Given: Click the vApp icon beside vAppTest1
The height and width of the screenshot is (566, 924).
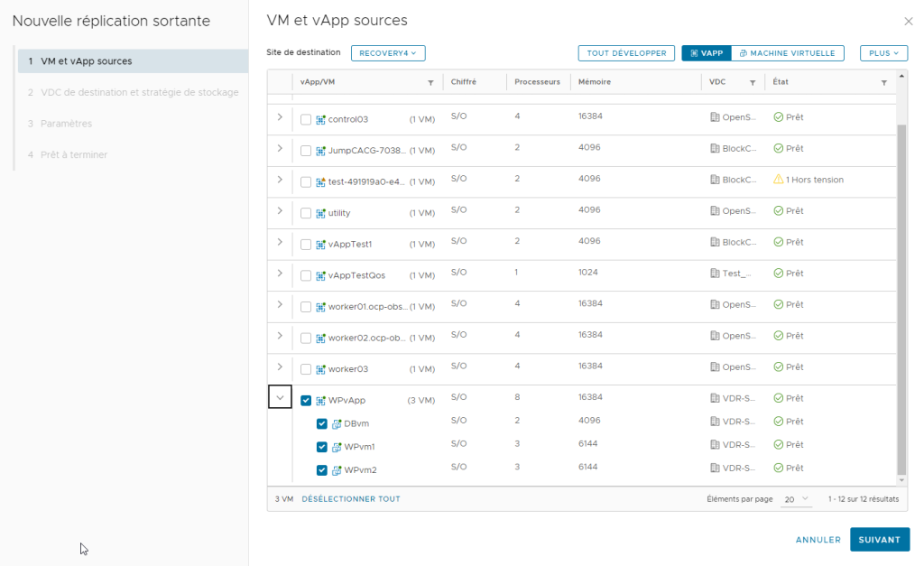Looking at the screenshot, I should click(x=320, y=245).
